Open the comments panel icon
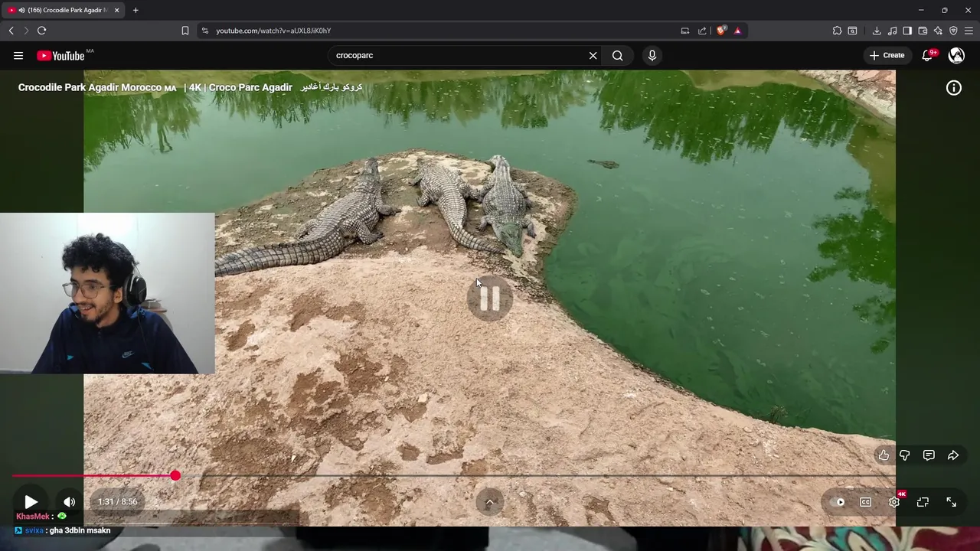The height and width of the screenshot is (551, 980). (929, 455)
